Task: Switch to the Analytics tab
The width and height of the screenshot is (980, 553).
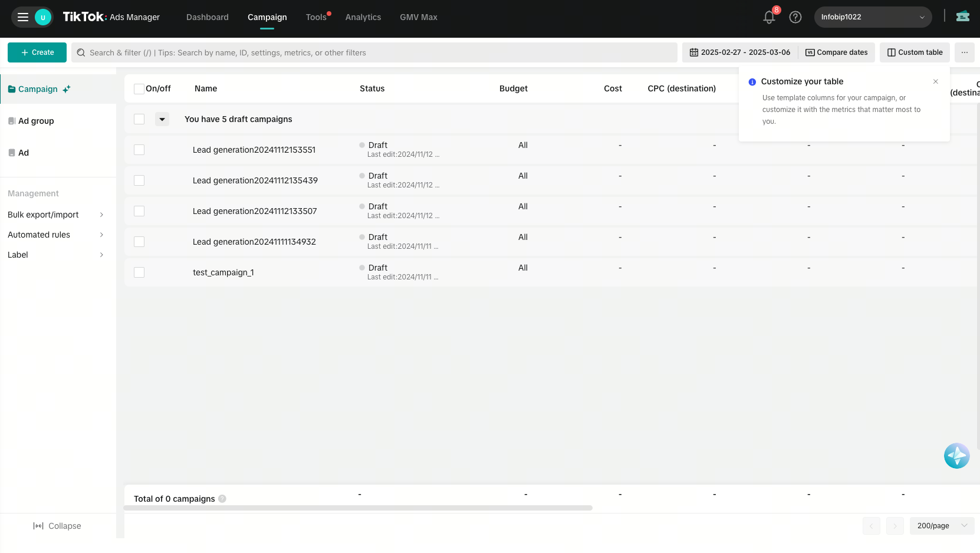Action: coord(363,17)
